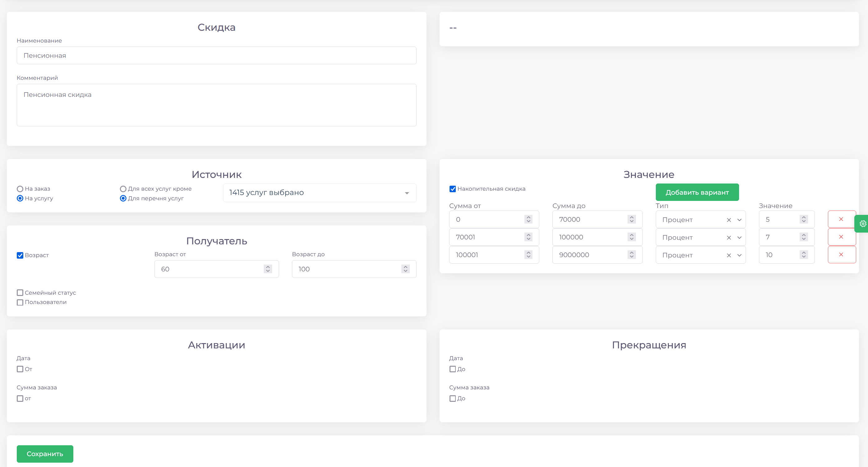Image resolution: width=868 pixels, height=467 pixels.
Task: Toggle the Накопительная скидка checkbox
Action: [x=453, y=189]
